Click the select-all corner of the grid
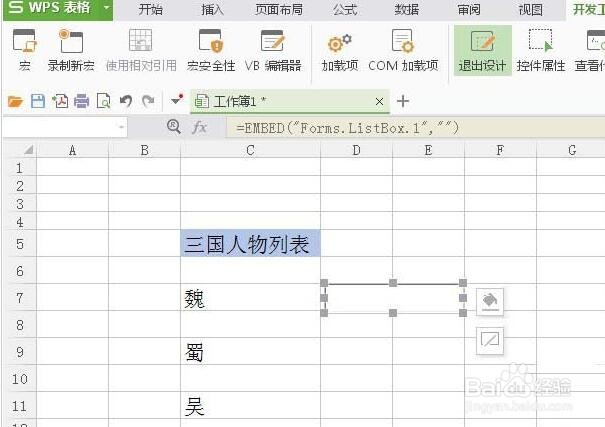605x427 pixels. [28, 150]
